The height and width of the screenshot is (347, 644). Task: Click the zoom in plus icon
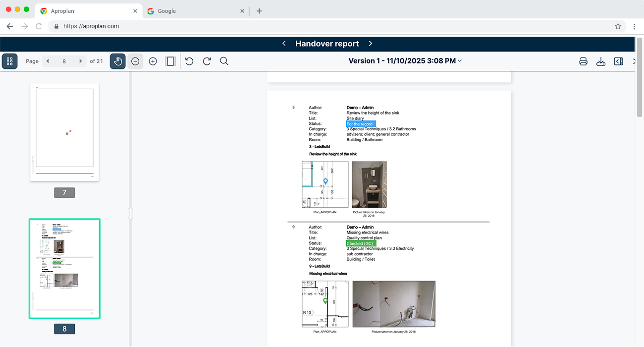point(153,61)
